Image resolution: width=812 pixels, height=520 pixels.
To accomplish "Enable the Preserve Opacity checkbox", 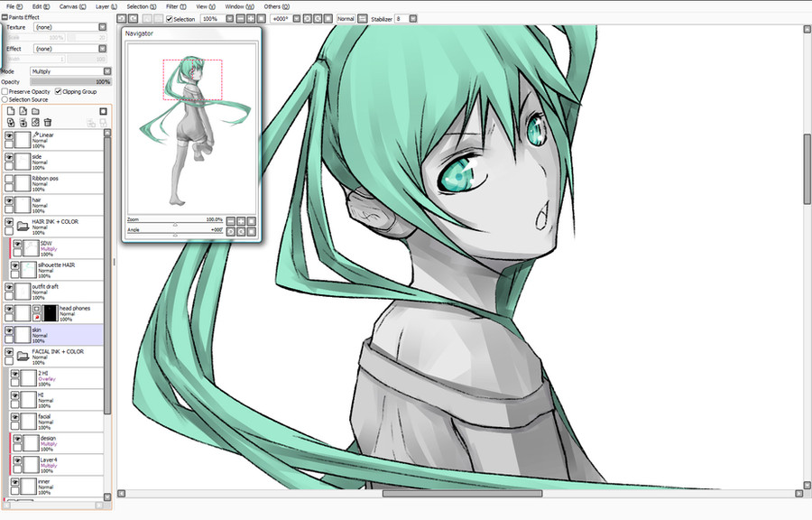I will point(5,92).
